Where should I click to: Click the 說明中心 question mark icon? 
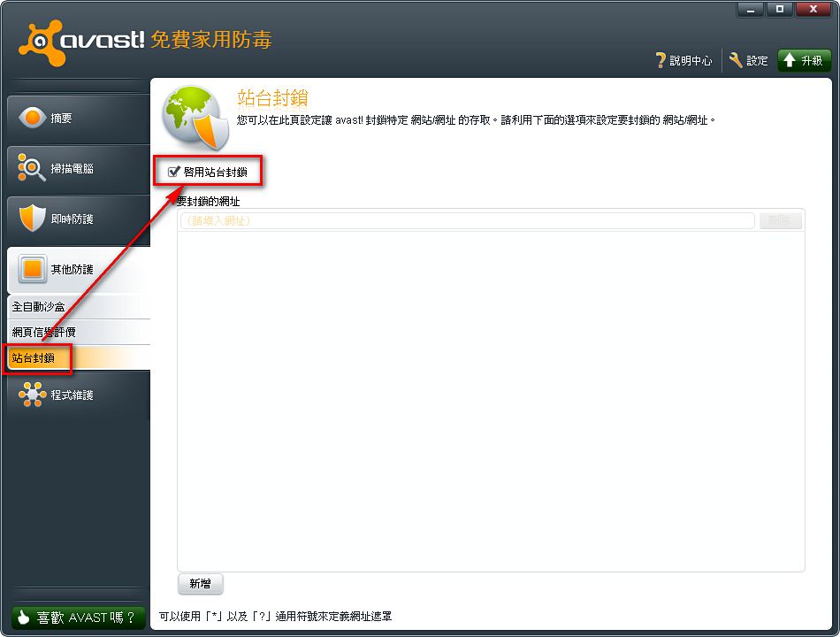tap(661, 60)
